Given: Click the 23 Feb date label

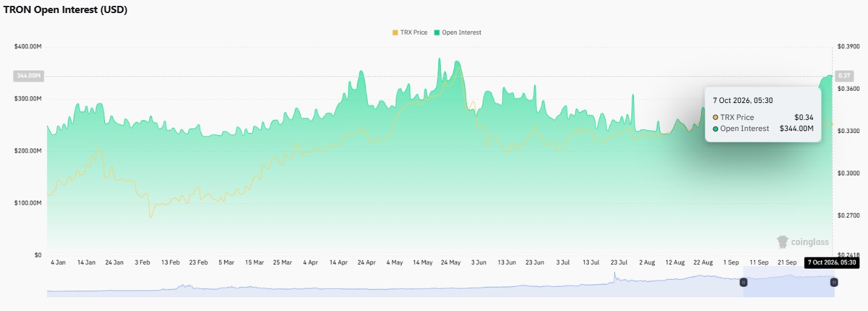Looking at the screenshot, I should point(198,262).
